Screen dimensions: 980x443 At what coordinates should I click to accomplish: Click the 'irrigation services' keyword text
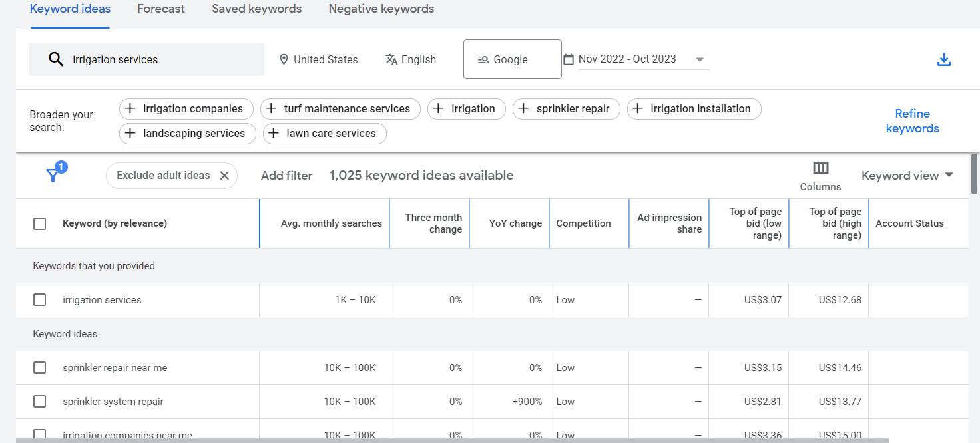click(x=102, y=300)
